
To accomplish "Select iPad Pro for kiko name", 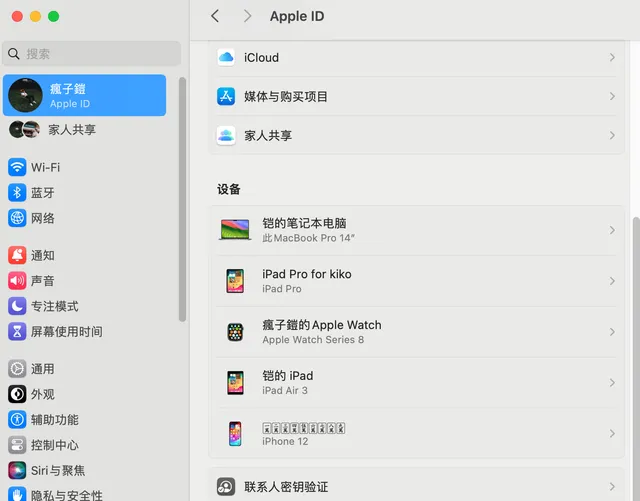I will click(307, 274).
